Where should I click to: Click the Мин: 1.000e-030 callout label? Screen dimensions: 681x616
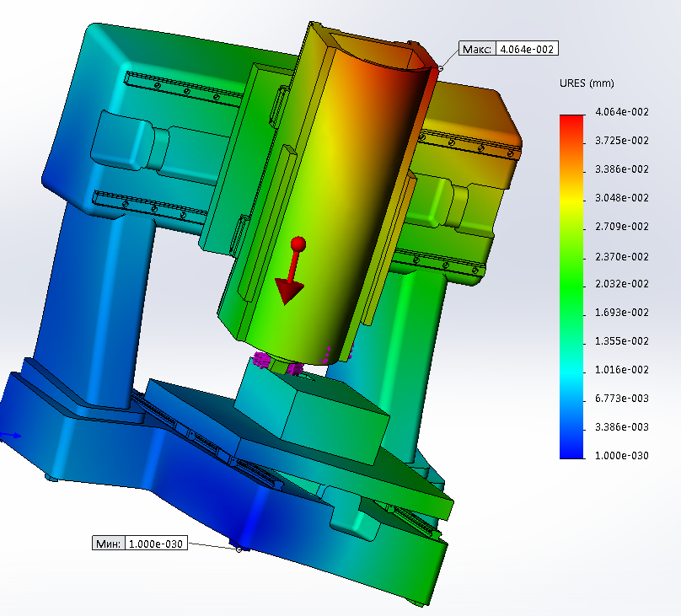point(140,543)
